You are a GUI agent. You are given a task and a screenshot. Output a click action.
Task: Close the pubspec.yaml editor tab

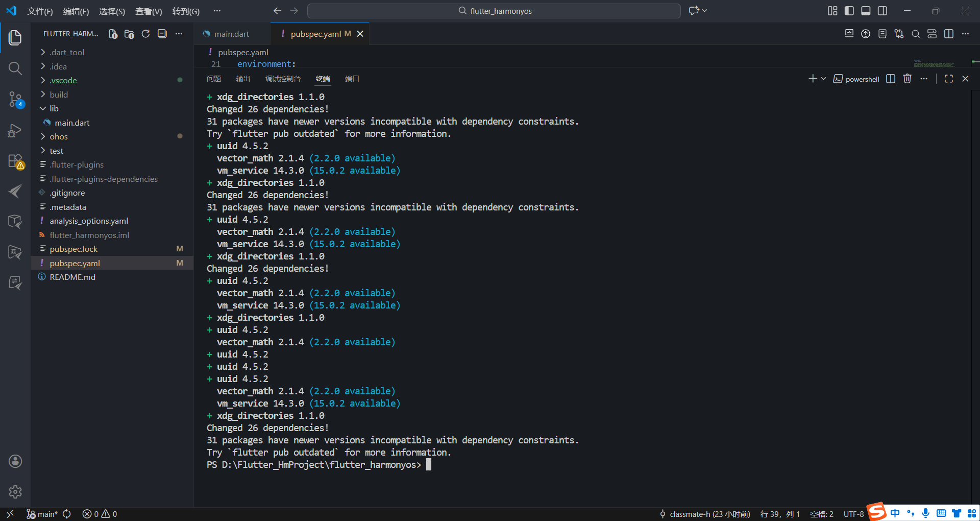[x=360, y=34]
